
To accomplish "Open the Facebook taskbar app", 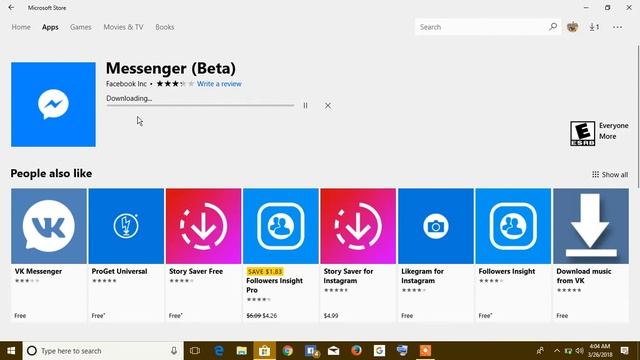I will click(x=311, y=351).
